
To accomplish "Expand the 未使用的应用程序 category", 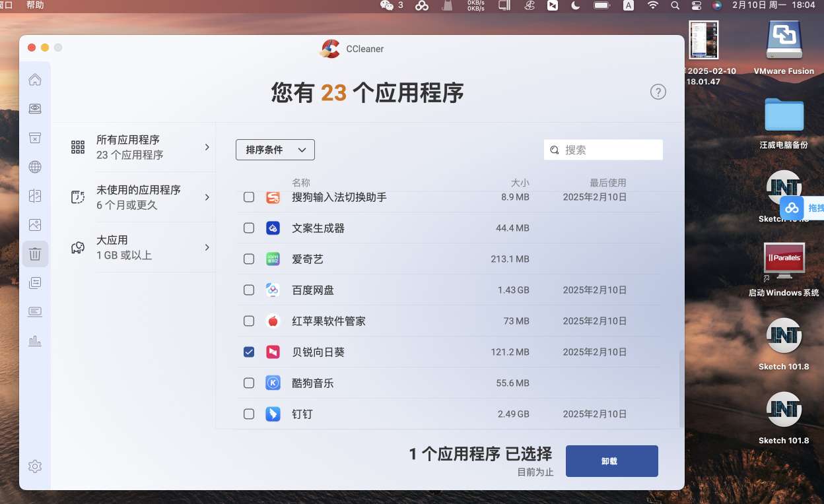I will (x=143, y=197).
